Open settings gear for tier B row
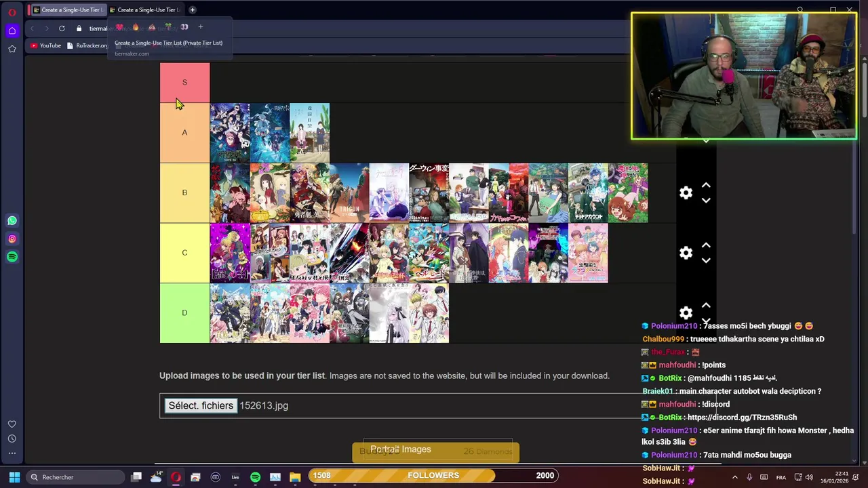Screen dimensions: 868x488 coord(686,193)
